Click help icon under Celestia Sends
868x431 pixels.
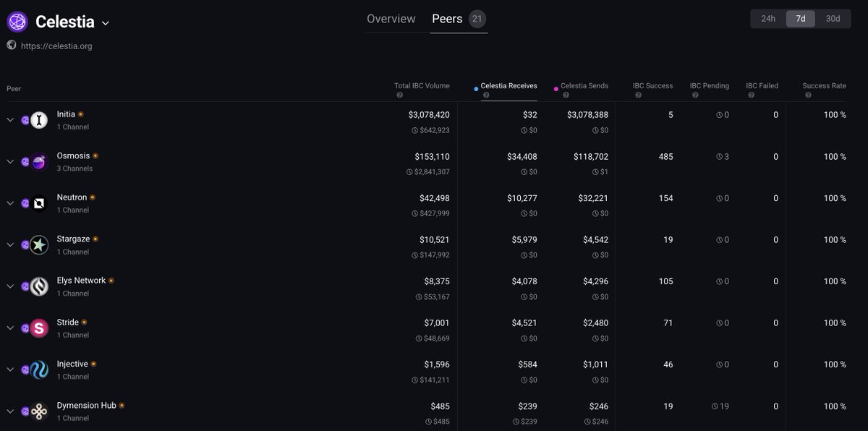click(566, 95)
